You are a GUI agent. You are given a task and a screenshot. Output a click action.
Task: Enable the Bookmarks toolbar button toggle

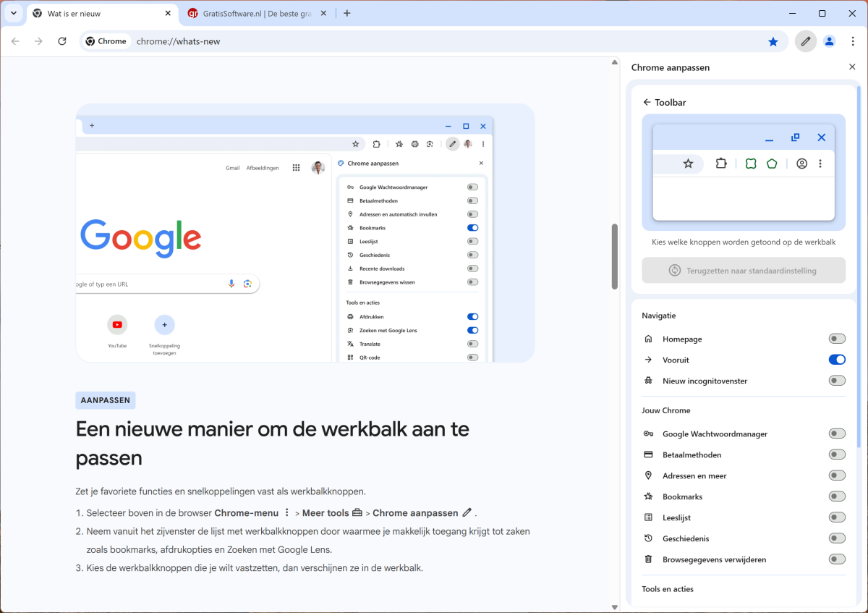[x=837, y=496]
